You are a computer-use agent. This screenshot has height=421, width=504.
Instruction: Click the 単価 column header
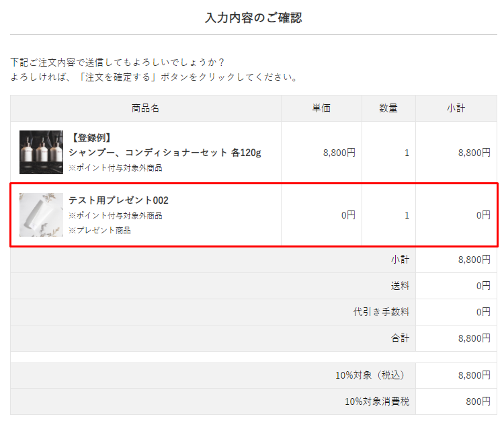point(321,108)
